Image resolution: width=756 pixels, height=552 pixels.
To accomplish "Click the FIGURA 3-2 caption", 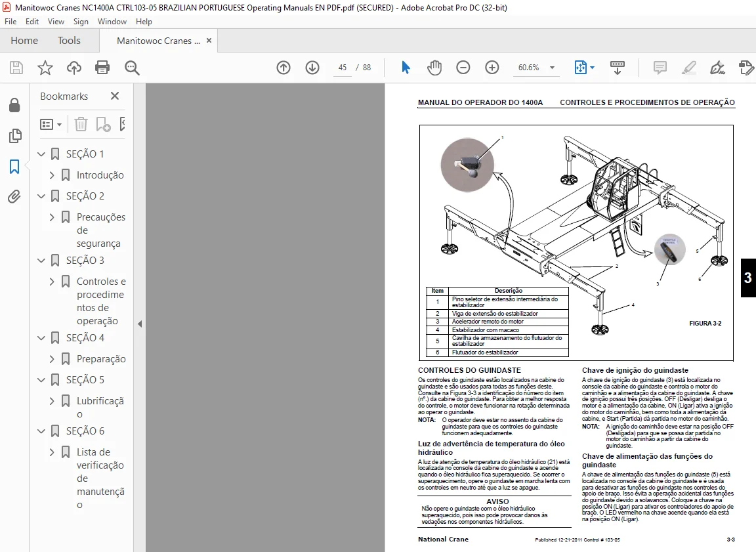I will coord(705,324).
